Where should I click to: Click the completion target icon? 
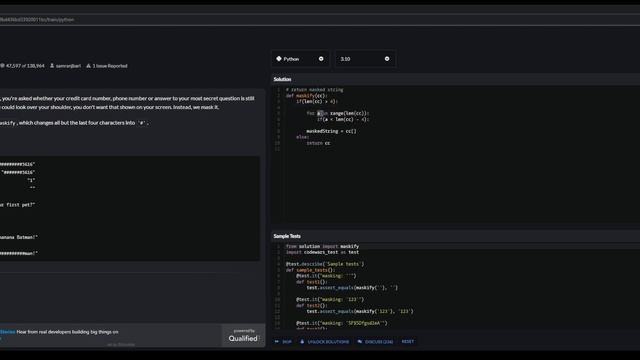coord(2,65)
